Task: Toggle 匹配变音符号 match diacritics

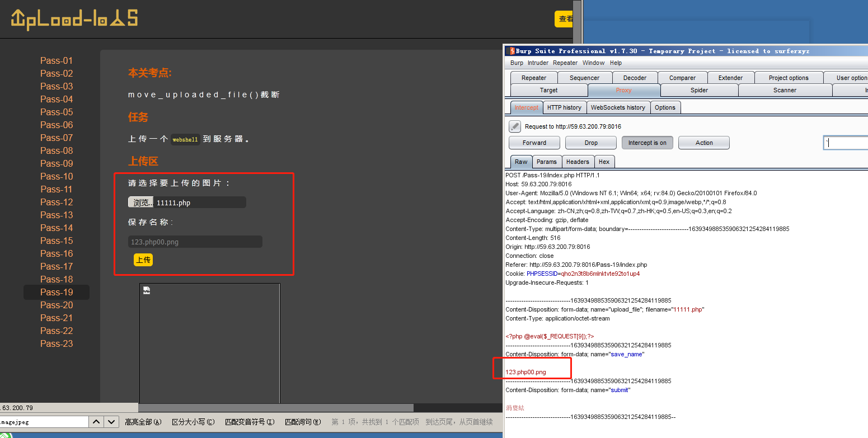Action: (250, 422)
